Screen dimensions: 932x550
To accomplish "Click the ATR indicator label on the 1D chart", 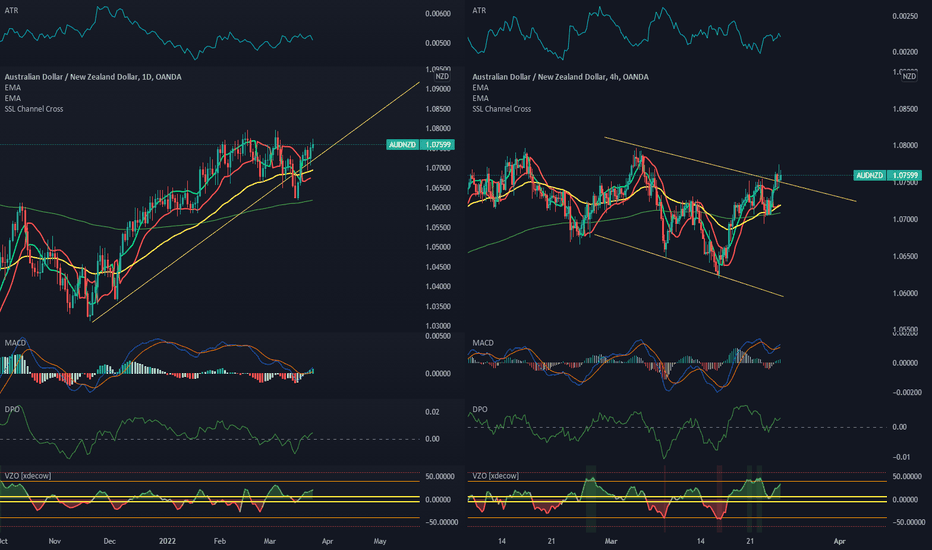I will point(11,10).
